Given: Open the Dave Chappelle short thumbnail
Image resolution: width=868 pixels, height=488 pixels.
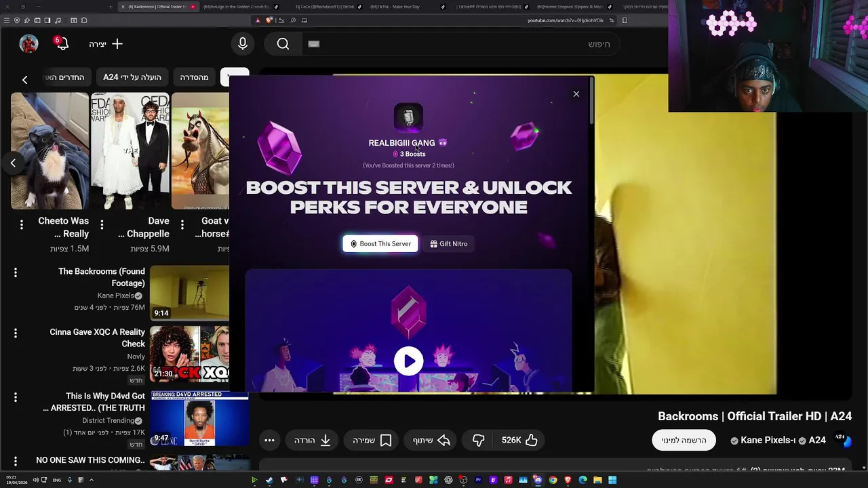Looking at the screenshot, I should point(130,151).
